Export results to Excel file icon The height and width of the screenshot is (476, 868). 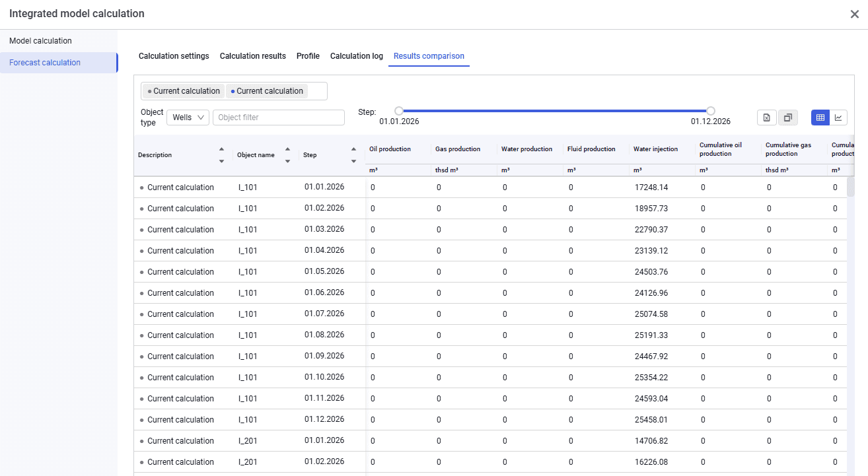767,118
